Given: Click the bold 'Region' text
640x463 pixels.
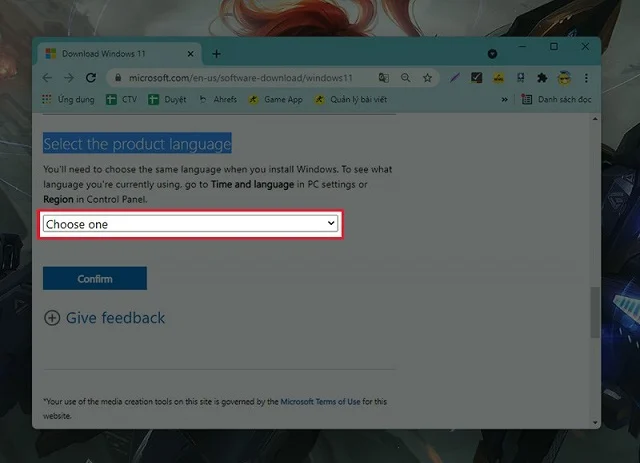Looking at the screenshot, I should [x=58, y=199].
